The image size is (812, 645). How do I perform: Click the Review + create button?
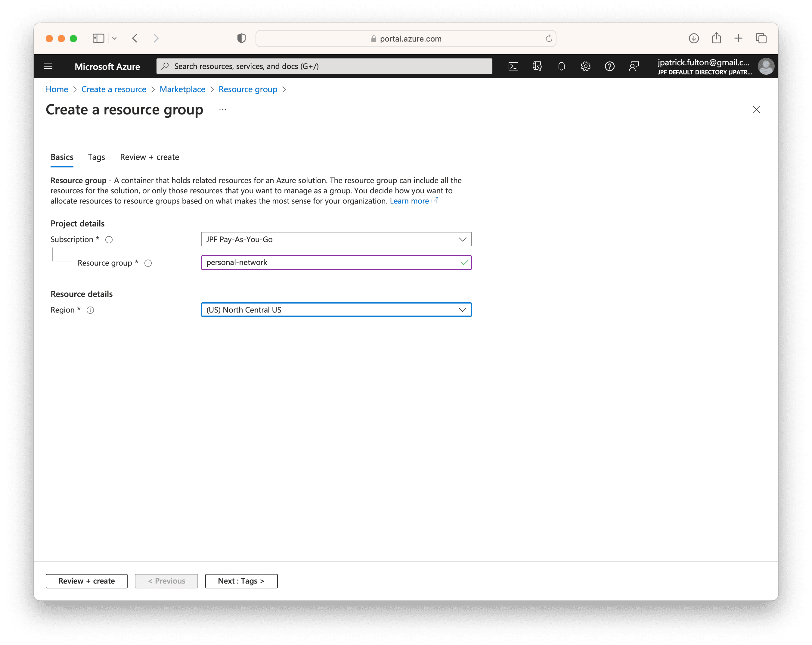coord(87,581)
